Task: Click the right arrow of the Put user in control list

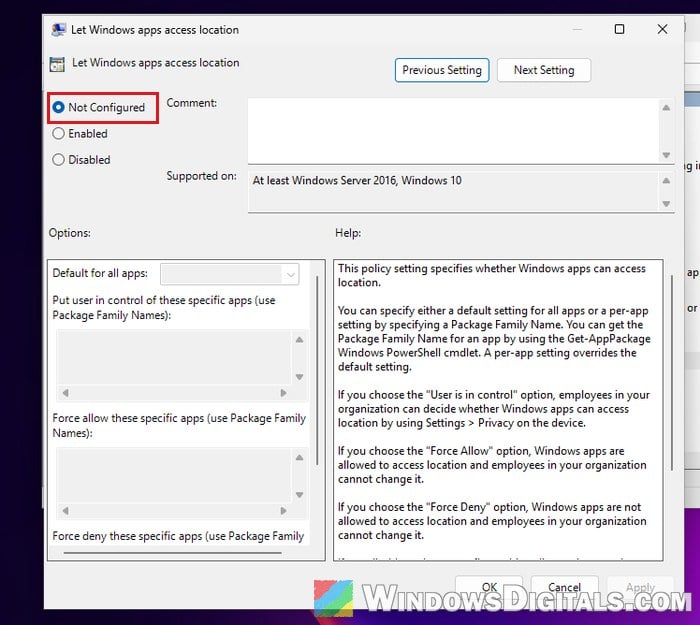Action: tap(283, 393)
